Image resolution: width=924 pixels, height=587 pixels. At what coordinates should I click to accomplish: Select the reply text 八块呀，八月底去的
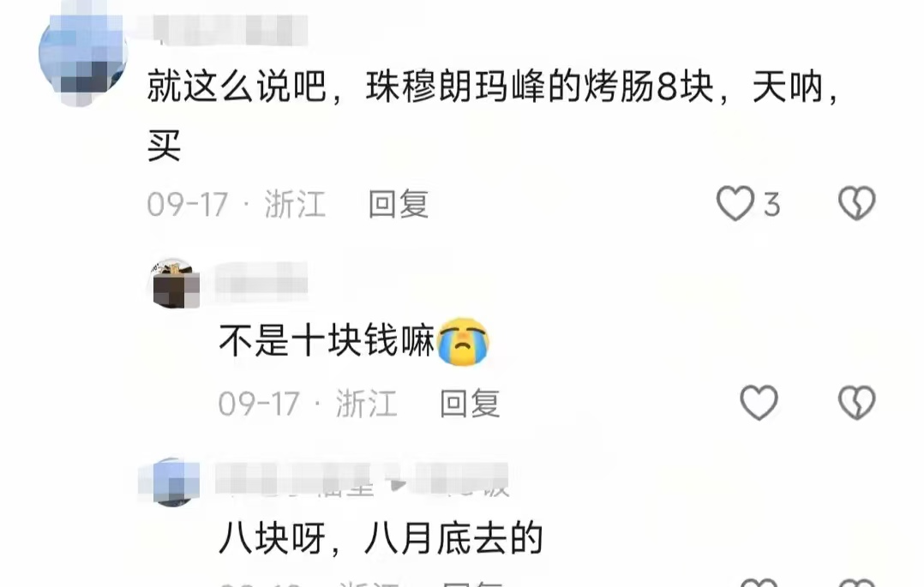[x=381, y=537]
